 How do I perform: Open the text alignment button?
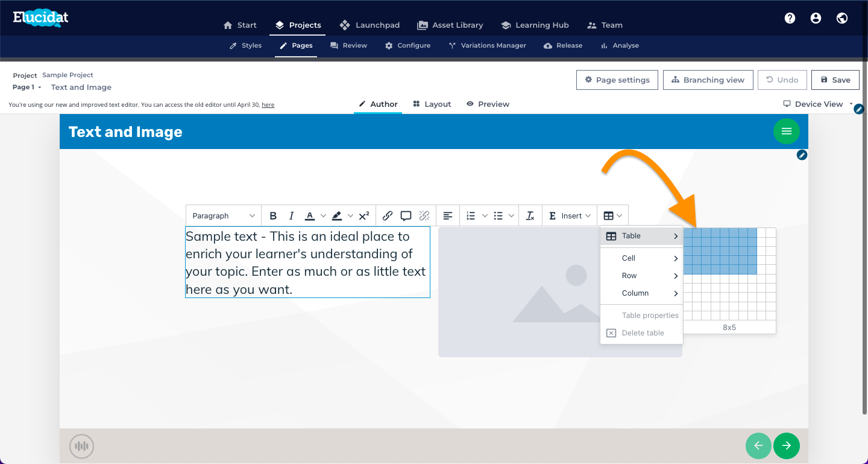pos(448,215)
